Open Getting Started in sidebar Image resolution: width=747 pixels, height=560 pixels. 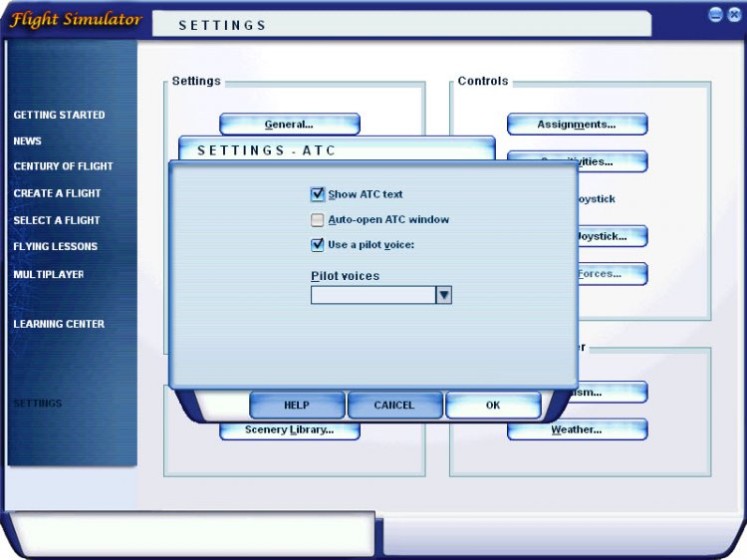point(59,115)
